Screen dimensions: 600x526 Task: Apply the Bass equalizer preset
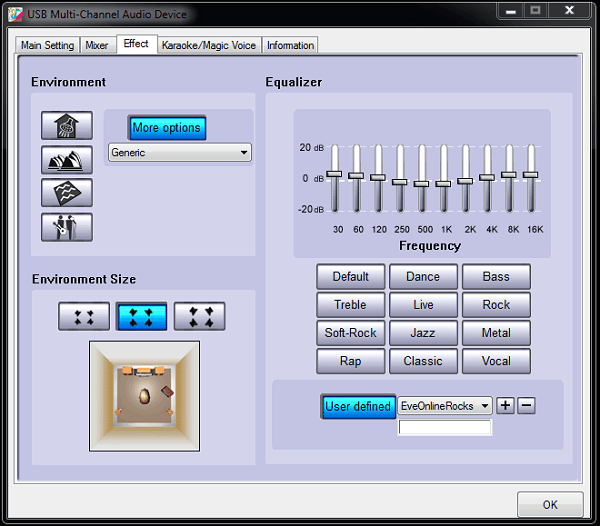click(x=496, y=277)
